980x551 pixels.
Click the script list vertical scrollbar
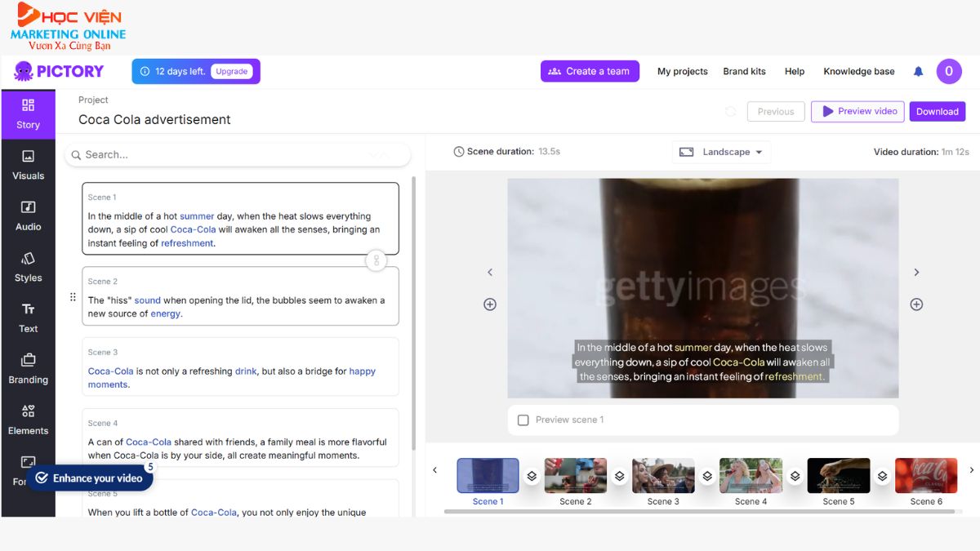[413, 313]
